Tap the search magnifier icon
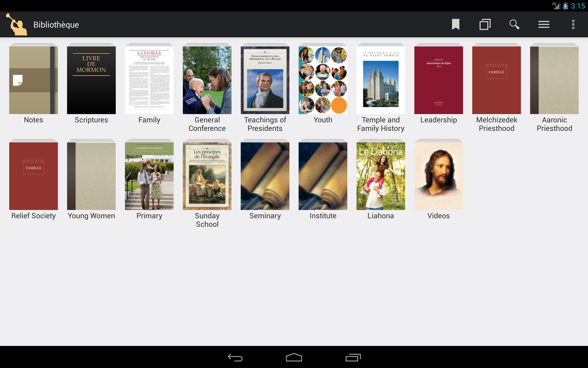Screen dimensions: 588x368 (x=514, y=24)
